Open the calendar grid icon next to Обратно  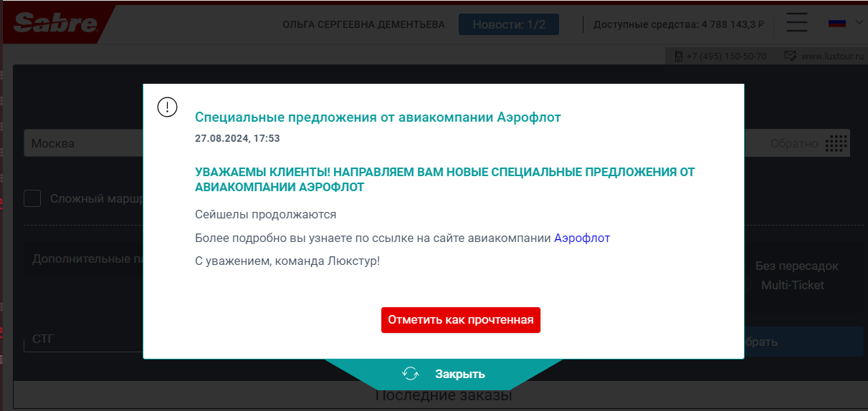(x=836, y=143)
